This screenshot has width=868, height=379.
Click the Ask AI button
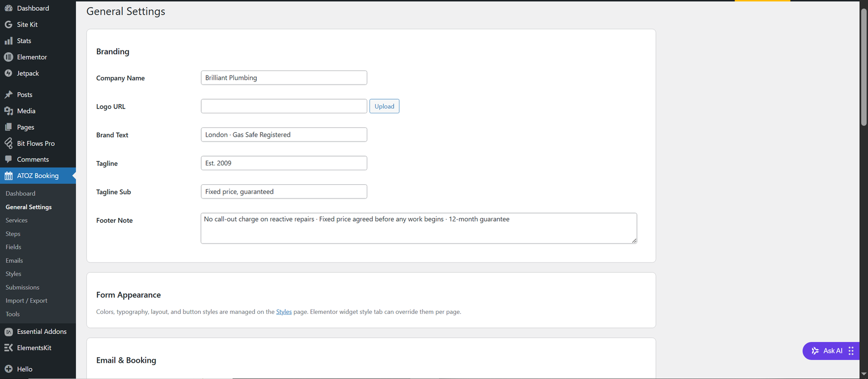point(831,351)
